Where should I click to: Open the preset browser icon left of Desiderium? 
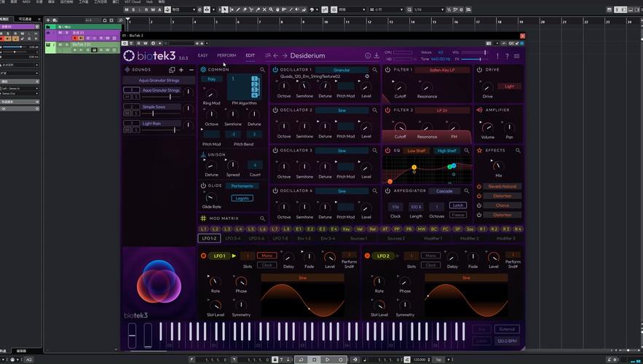pyautogui.click(x=268, y=56)
